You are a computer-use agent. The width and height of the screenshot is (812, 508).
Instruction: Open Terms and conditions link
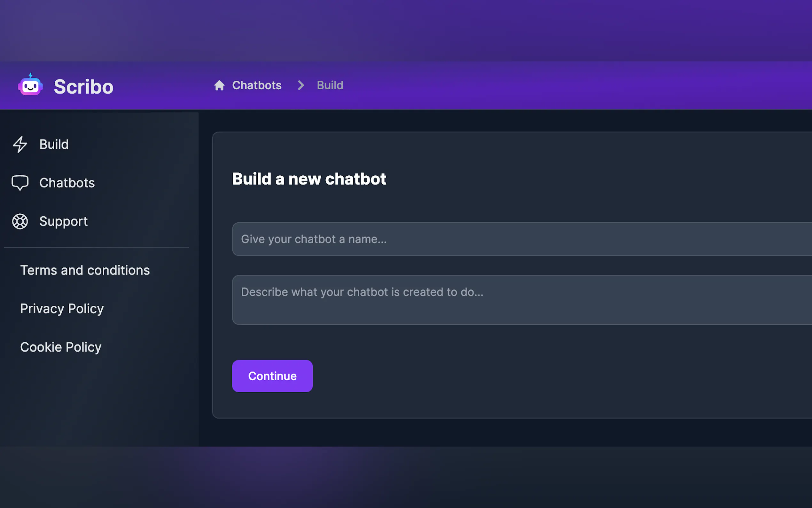[x=85, y=270]
